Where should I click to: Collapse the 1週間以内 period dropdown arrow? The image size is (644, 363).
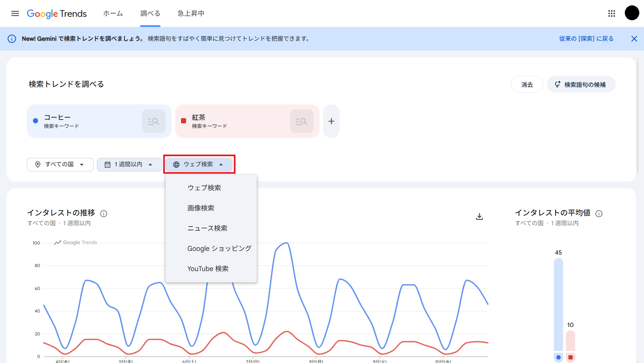click(x=150, y=164)
